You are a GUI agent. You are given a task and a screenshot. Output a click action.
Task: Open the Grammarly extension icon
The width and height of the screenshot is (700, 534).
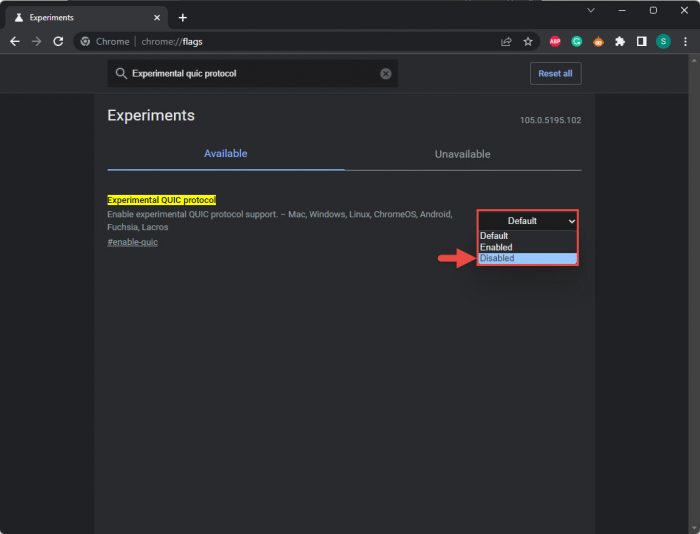click(577, 42)
